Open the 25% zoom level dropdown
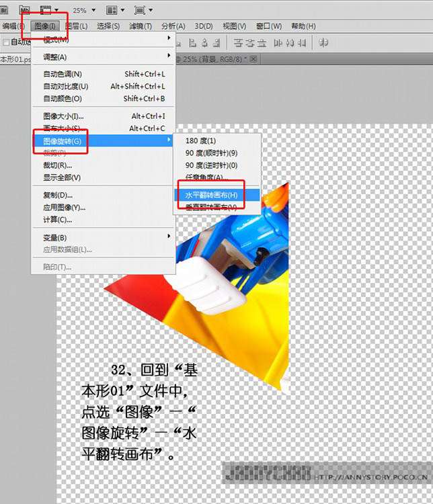Image resolution: width=433 pixels, height=504 pixels. [93, 11]
